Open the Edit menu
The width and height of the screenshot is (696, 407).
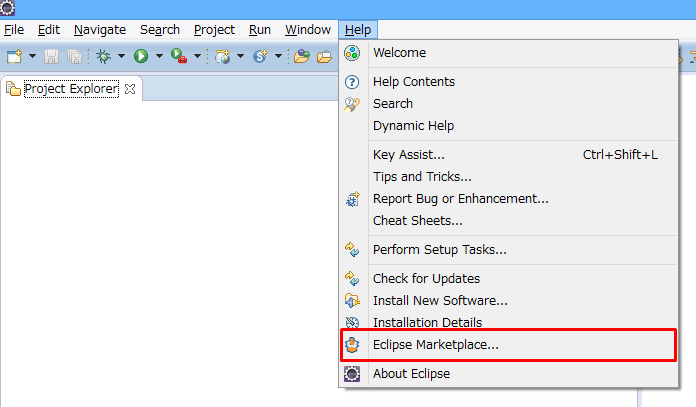click(49, 30)
